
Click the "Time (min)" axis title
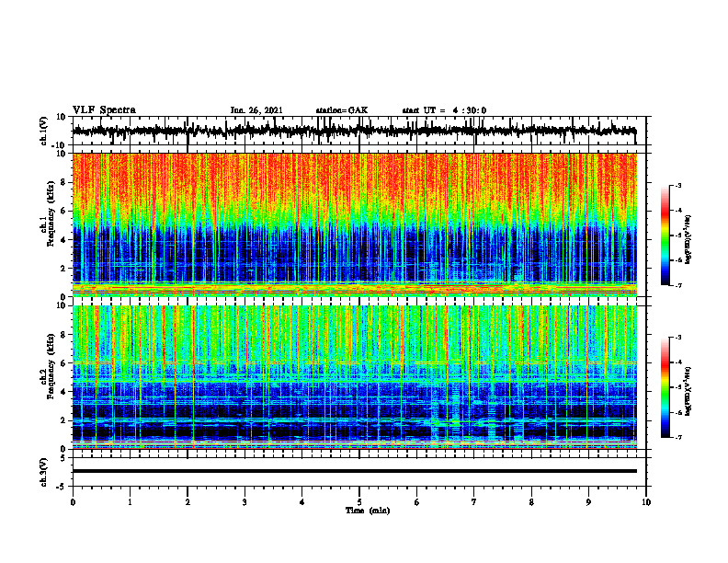[368, 511]
